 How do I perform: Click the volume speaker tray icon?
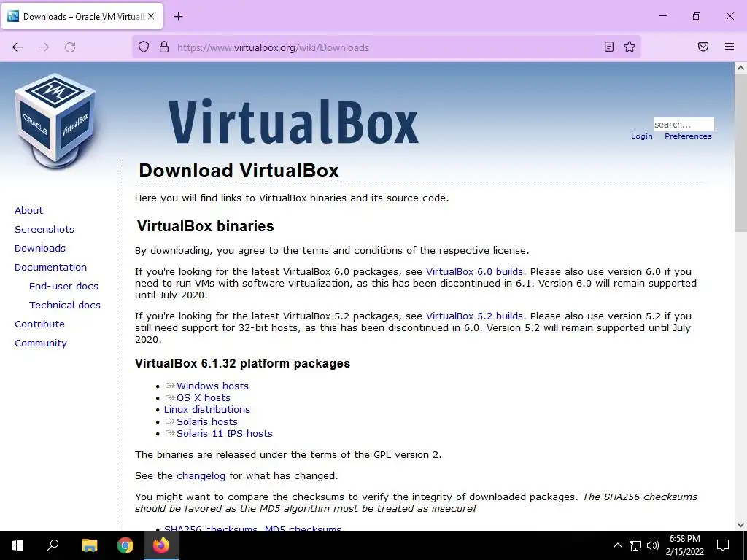pos(653,545)
